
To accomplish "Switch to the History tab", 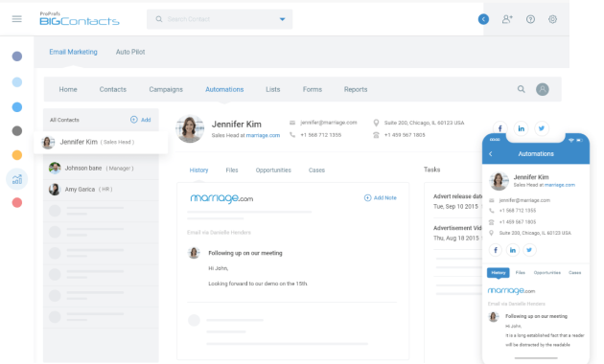I will 198,171.
